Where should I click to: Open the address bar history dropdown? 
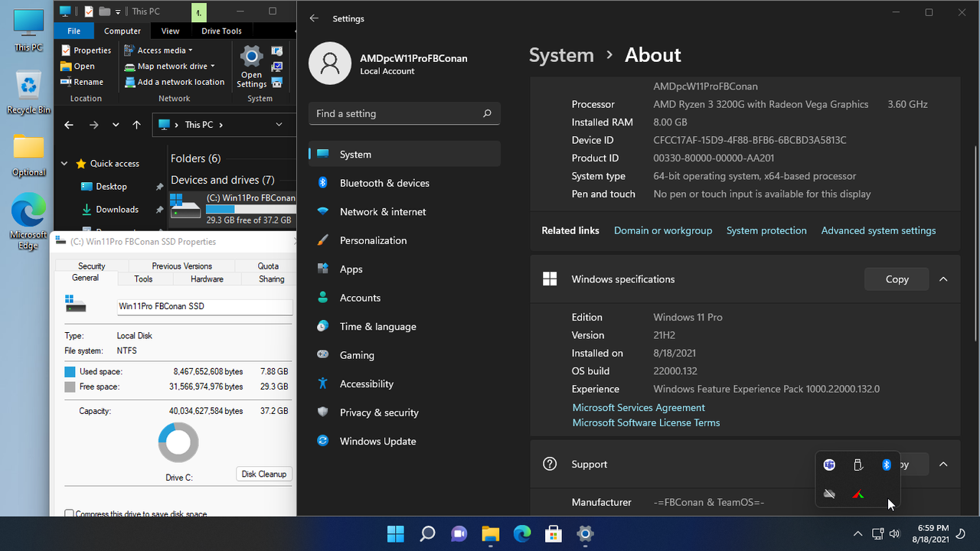pyautogui.click(x=279, y=125)
